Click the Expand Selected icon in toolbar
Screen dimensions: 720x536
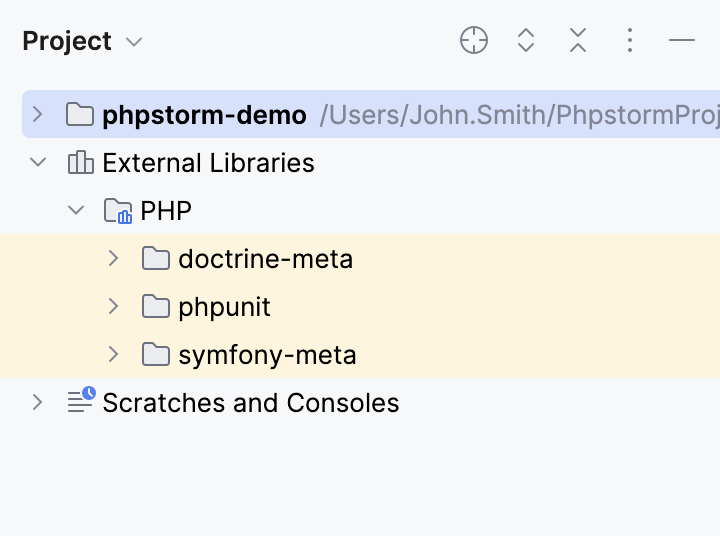(526, 41)
